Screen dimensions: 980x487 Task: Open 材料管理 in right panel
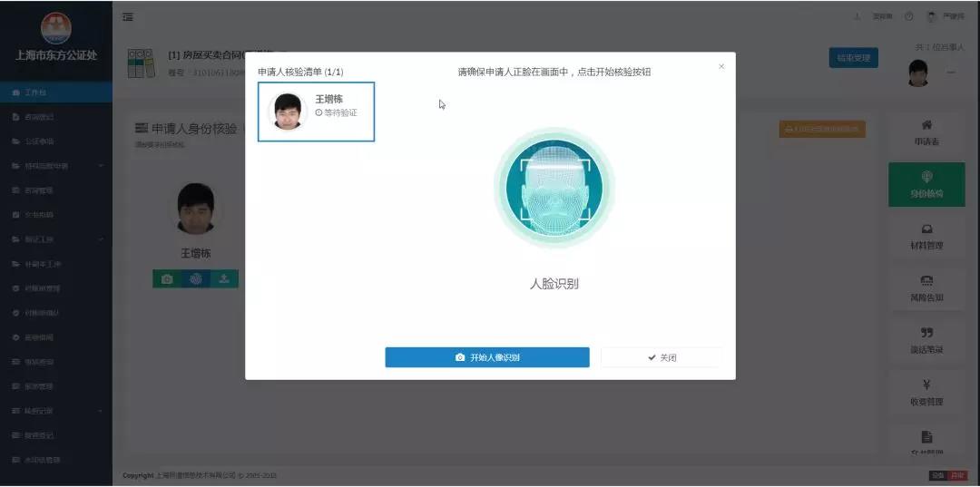[926, 237]
